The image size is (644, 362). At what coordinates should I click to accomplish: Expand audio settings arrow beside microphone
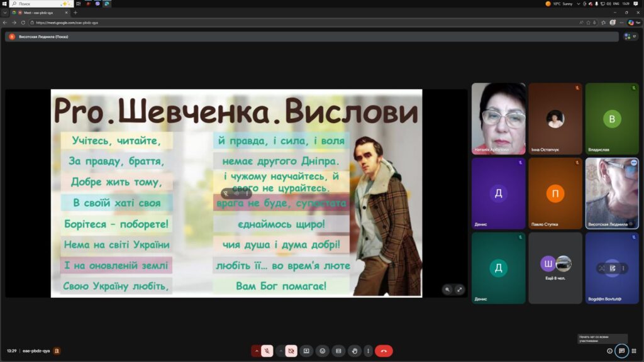pos(257,351)
